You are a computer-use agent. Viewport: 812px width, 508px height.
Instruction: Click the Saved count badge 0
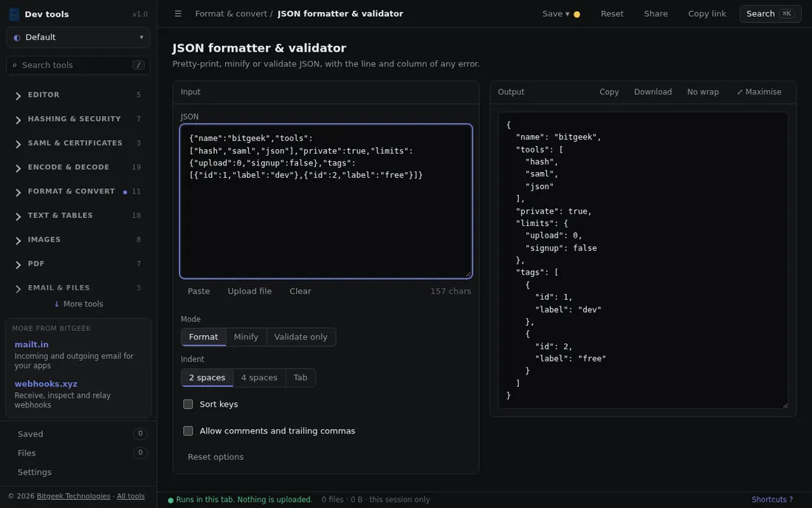coord(140,434)
